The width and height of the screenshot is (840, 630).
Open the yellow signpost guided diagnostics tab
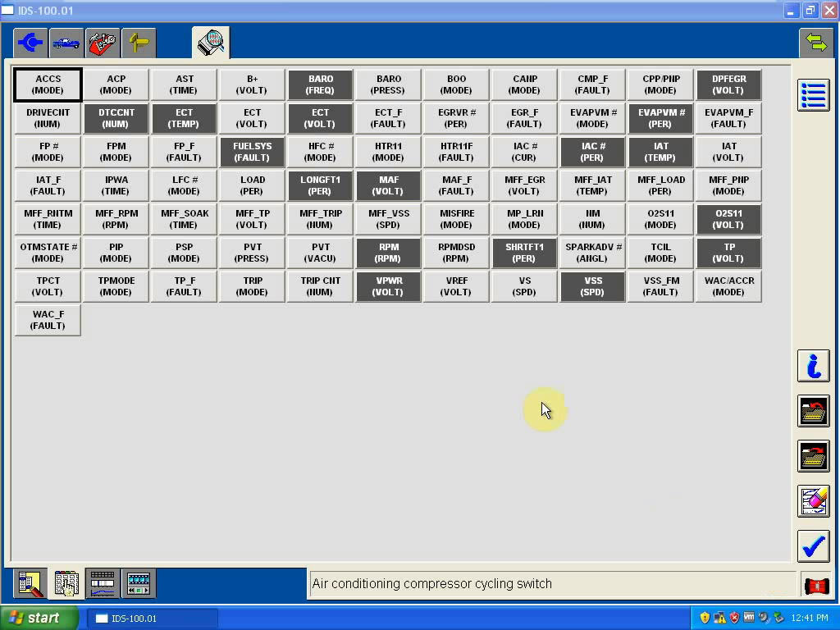tap(139, 43)
